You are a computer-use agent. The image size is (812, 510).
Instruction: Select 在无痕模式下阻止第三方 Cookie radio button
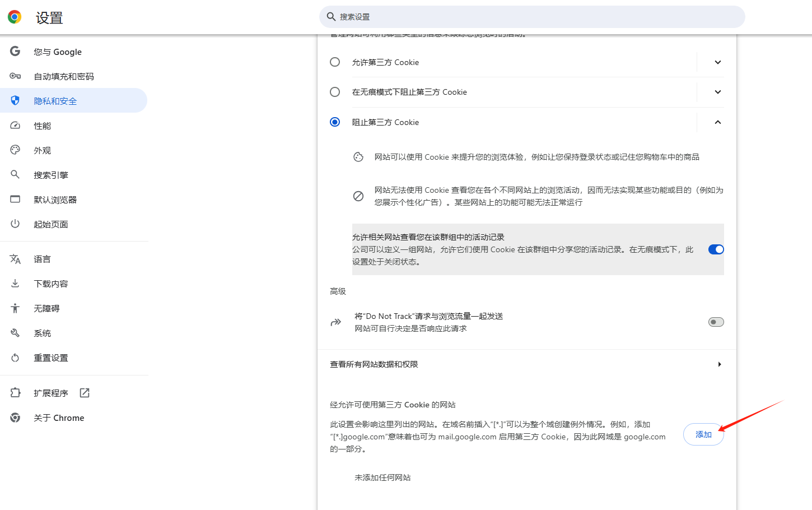(x=335, y=92)
